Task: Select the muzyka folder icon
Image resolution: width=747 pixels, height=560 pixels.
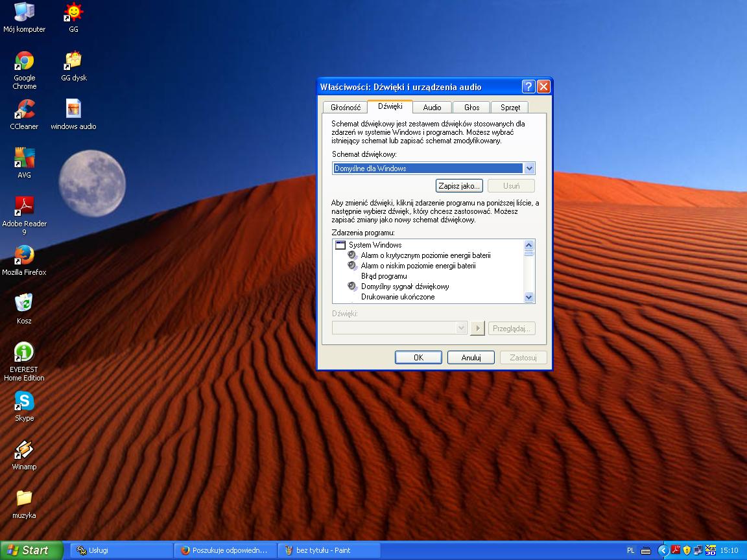Action: [x=24, y=504]
